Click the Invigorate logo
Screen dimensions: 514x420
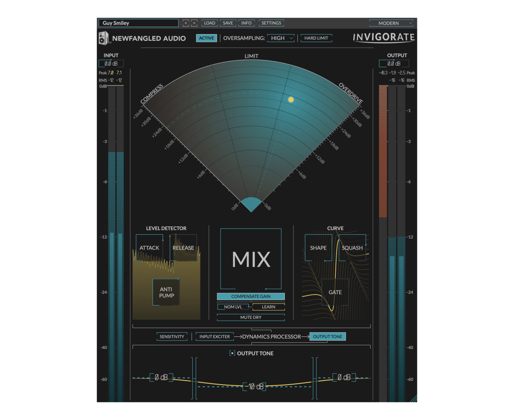point(384,37)
